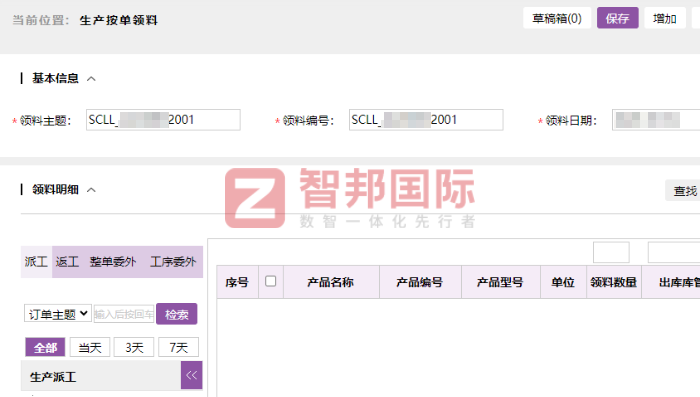Image resolution: width=700 pixels, height=397 pixels.
Task: Click the 产品型号 column header
Action: point(500,282)
